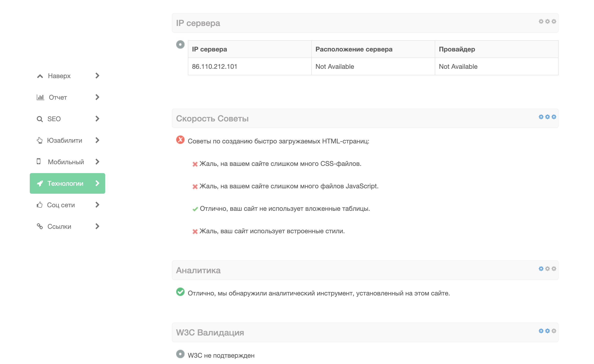Expand the SEO sidebar chevron

tap(97, 119)
